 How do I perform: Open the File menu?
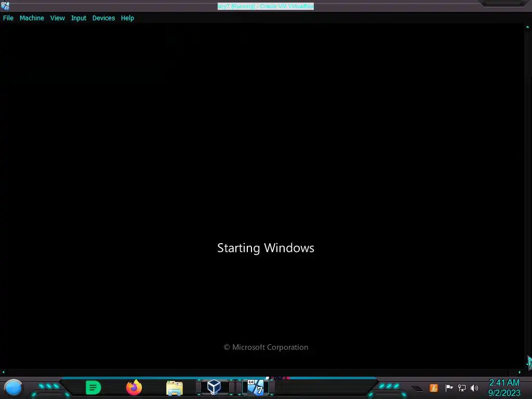(x=8, y=18)
